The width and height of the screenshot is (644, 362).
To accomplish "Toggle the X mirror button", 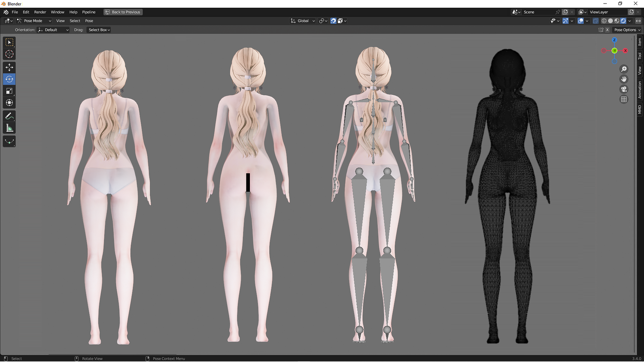I will click(x=607, y=30).
